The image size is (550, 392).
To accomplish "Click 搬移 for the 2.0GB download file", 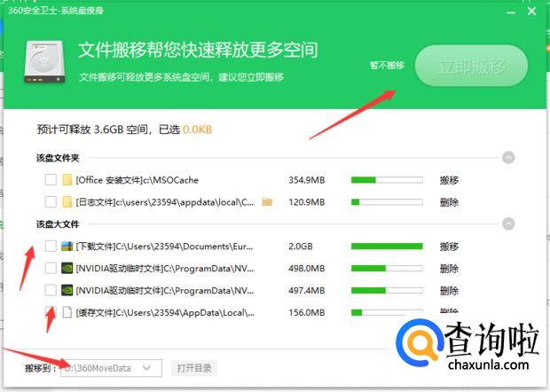I will (x=449, y=247).
